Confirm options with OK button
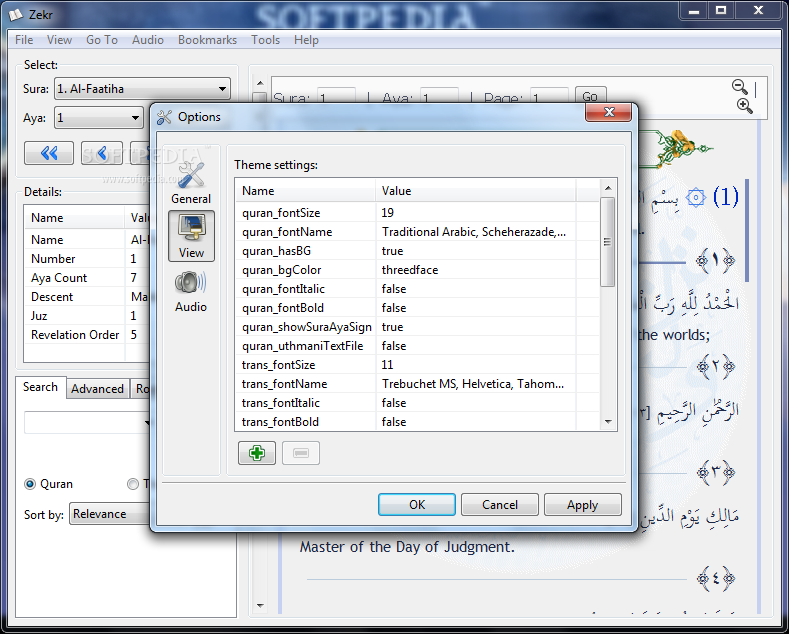The image size is (789, 634). coord(417,505)
